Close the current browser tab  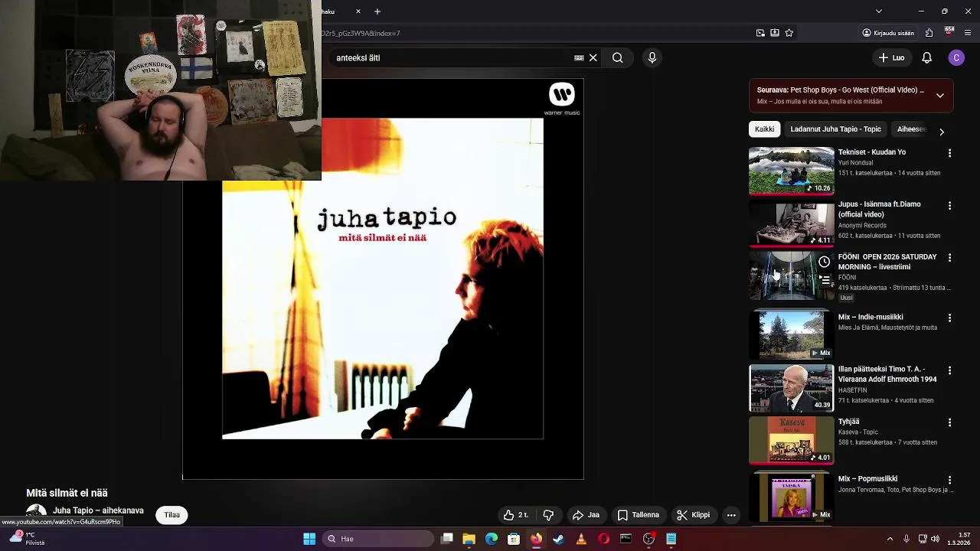coord(358,11)
